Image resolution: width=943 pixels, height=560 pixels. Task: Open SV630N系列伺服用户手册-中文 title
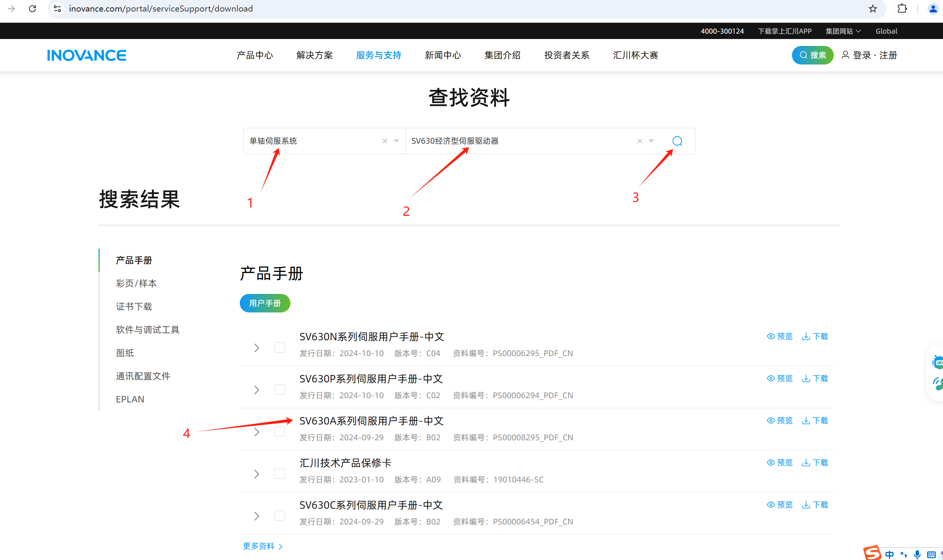372,337
